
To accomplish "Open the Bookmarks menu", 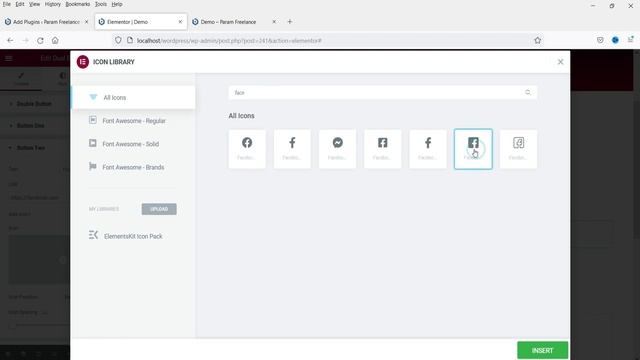I will pyautogui.click(x=78, y=4).
